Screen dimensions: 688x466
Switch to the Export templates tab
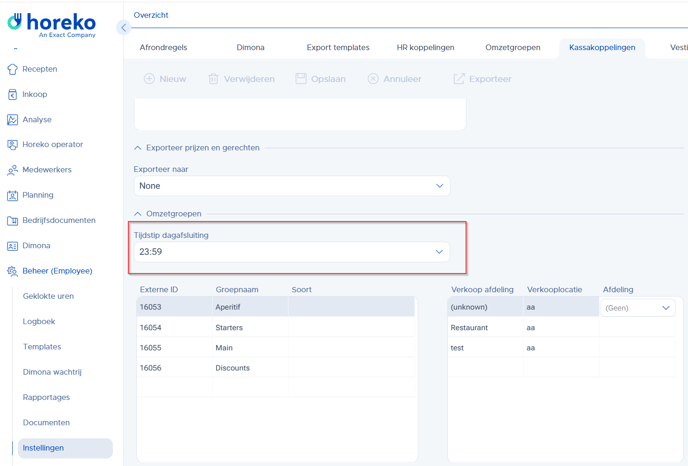[337, 47]
